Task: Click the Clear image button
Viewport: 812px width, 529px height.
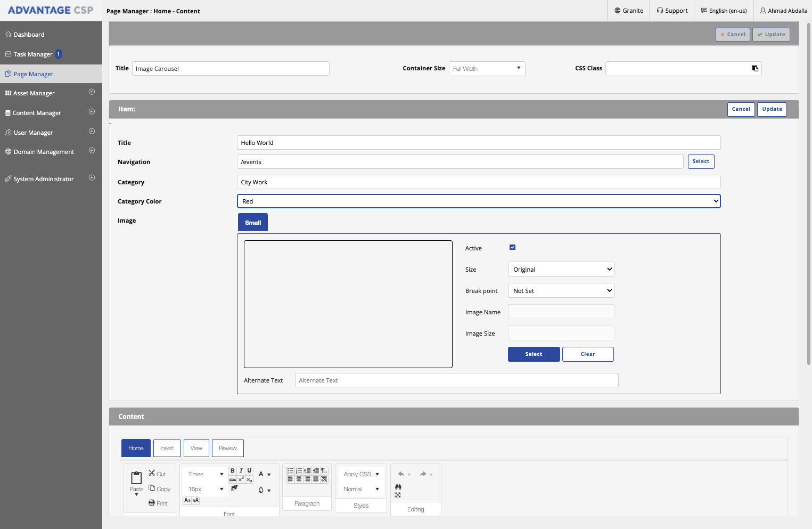Action: point(588,354)
